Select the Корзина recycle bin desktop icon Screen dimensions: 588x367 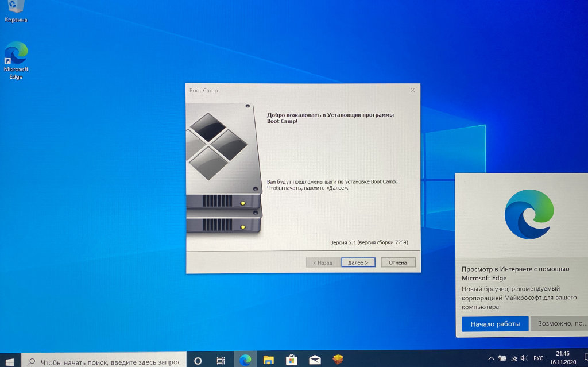pos(16,11)
